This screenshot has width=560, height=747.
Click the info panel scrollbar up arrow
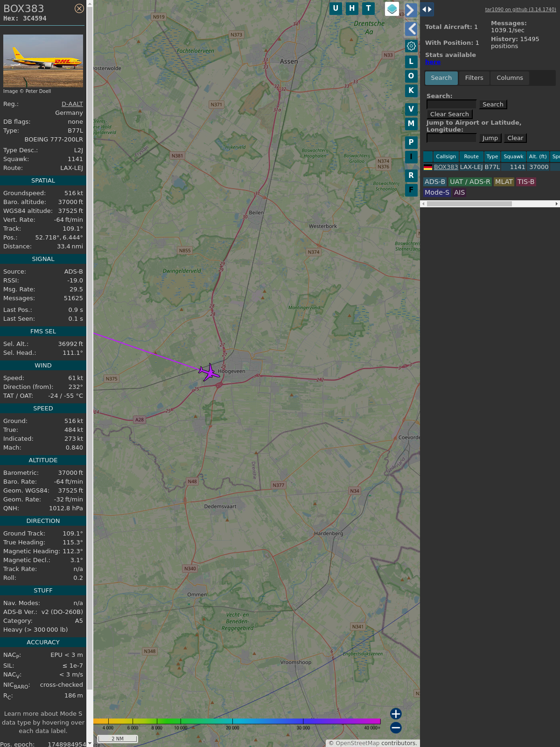click(x=90, y=3)
